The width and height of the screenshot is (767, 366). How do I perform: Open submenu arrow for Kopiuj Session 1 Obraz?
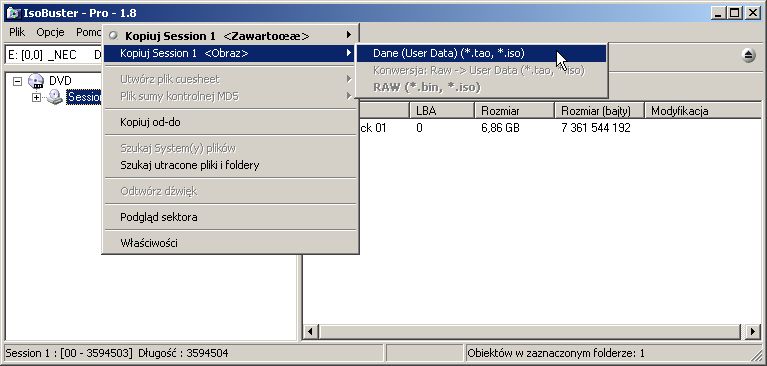pos(349,53)
